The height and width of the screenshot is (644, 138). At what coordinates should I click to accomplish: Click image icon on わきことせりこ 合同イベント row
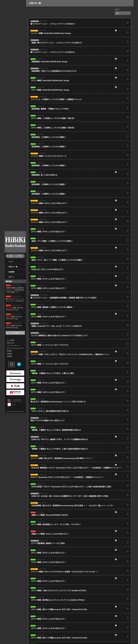(116, 352)
